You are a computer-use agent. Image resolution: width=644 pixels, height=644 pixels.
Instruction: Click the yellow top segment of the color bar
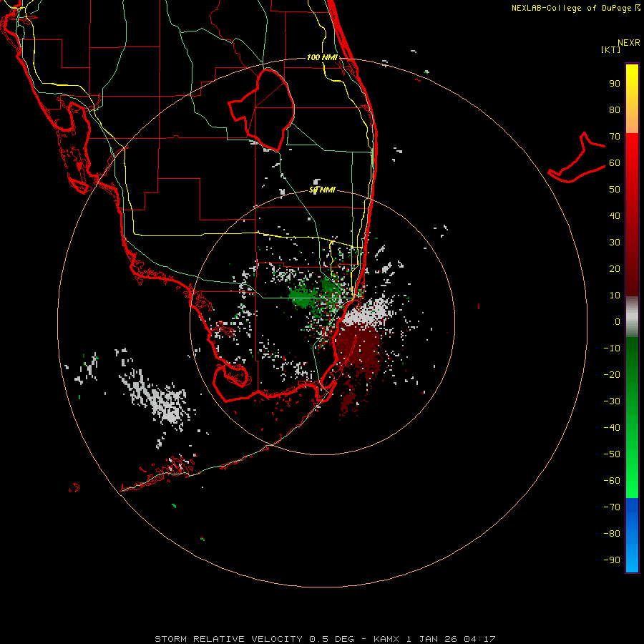coord(632,99)
